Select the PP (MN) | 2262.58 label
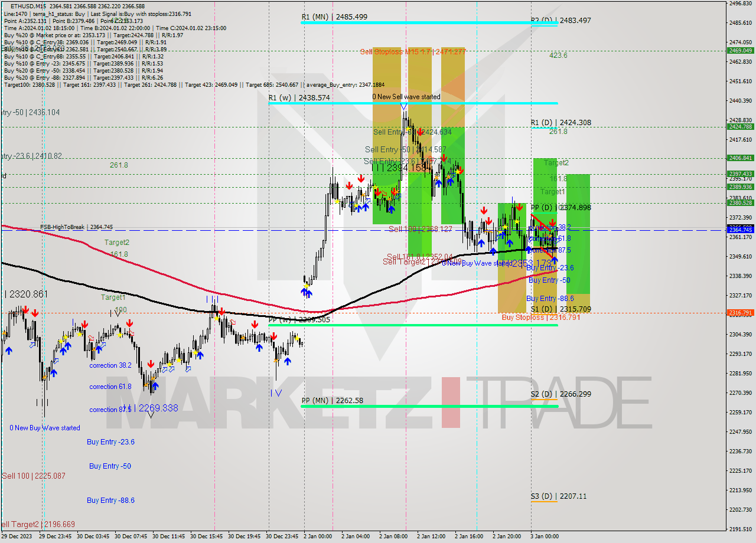756x543 pixels. [333, 401]
